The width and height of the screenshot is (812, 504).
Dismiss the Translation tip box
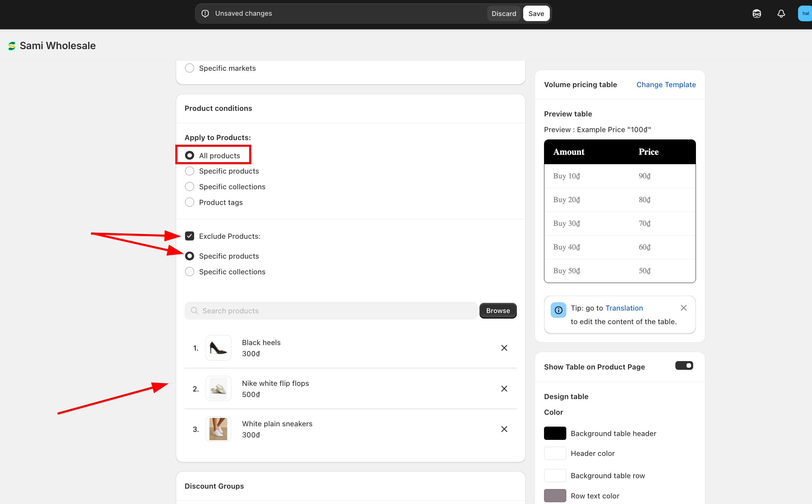(683, 308)
